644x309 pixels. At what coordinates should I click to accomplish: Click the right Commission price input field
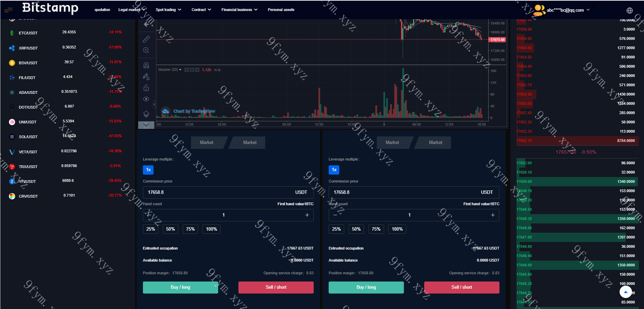coord(414,192)
